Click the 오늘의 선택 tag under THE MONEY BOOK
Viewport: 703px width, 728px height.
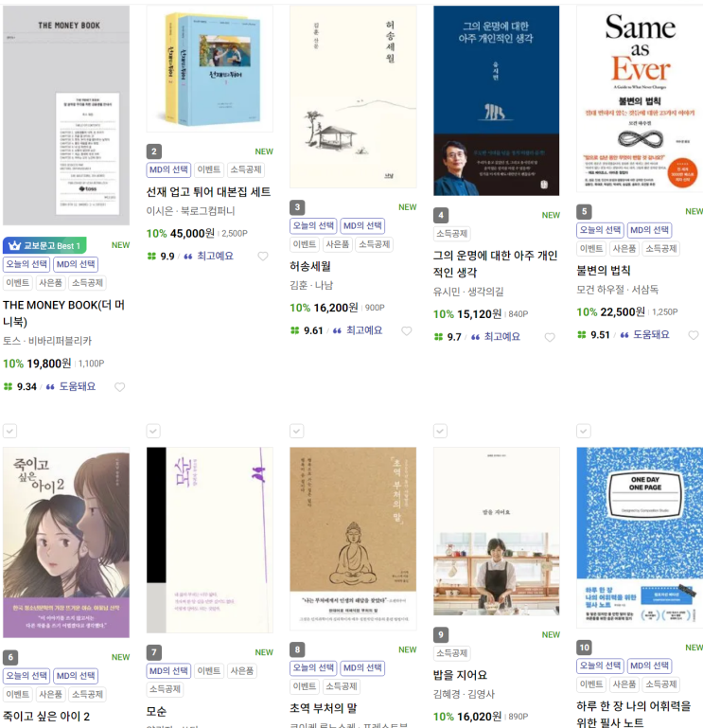point(26,264)
